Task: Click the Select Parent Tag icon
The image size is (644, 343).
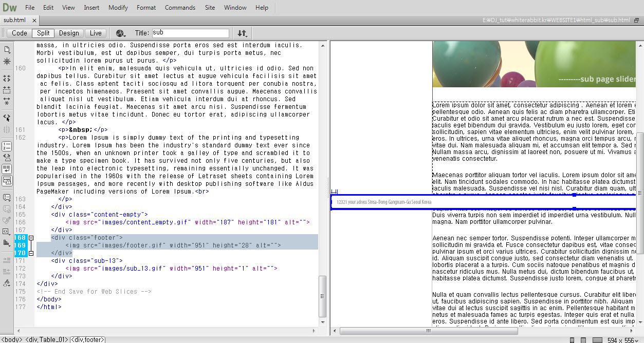Action: tap(7, 118)
